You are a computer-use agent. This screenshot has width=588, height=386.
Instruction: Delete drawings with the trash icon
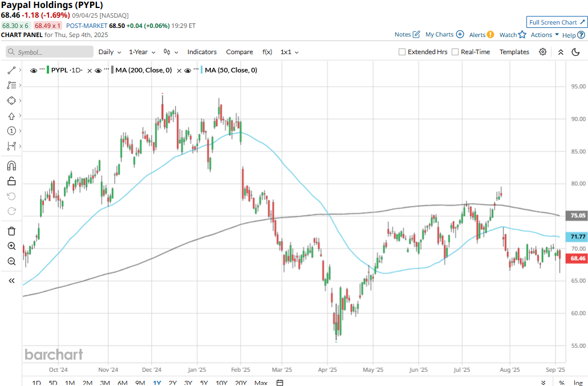click(11, 231)
